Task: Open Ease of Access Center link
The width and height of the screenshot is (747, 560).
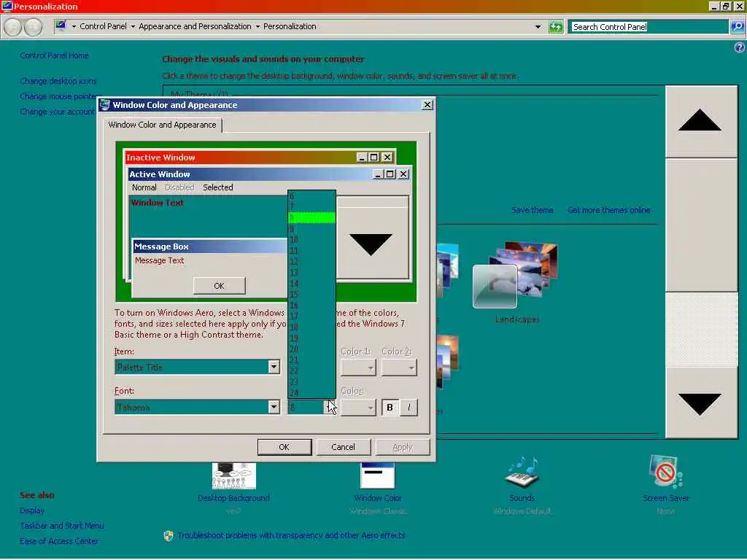Action: tap(59, 541)
